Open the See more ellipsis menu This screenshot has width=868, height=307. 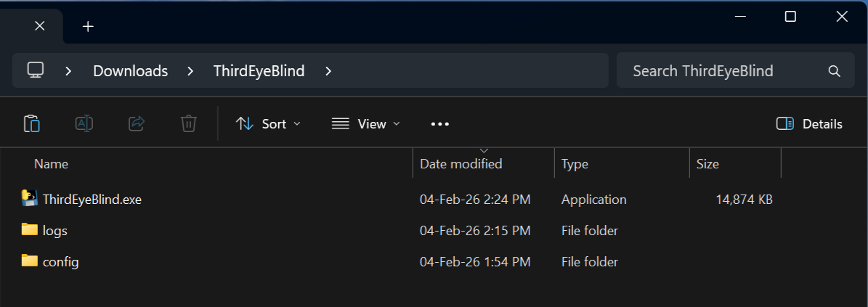[440, 124]
